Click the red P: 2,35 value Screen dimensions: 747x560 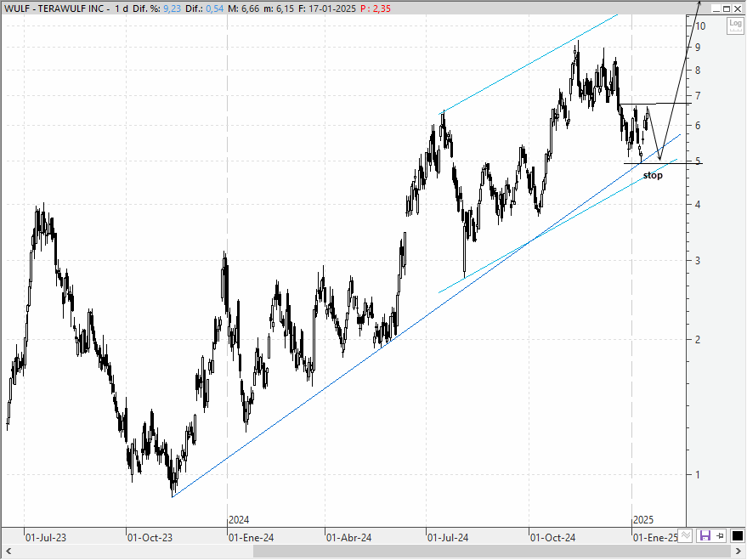pos(376,8)
